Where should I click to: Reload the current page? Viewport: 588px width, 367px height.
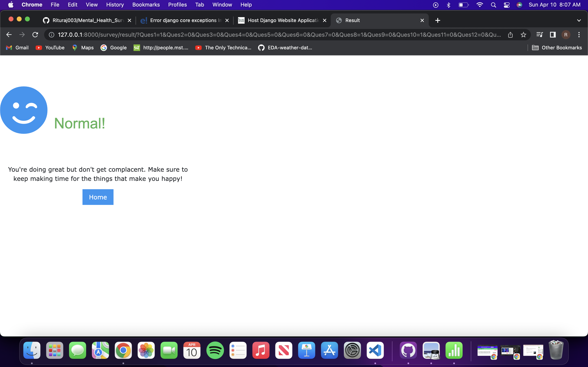point(35,35)
